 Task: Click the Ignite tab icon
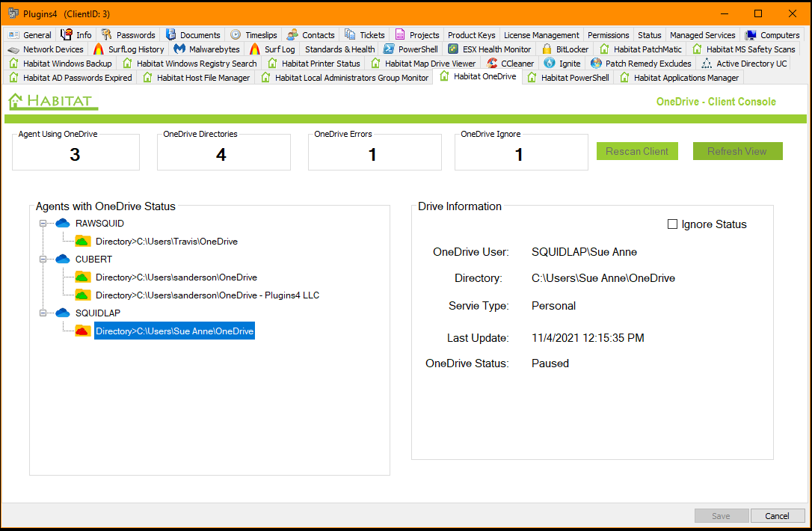tap(550, 64)
